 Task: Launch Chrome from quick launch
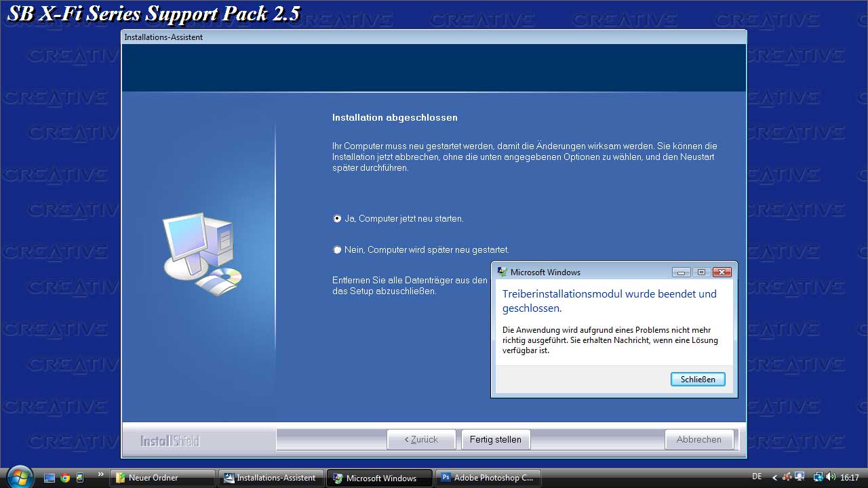(65, 478)
